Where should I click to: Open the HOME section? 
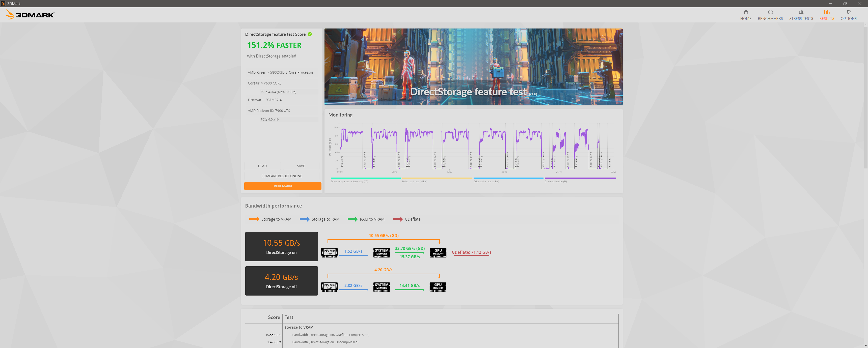[745, 15]
